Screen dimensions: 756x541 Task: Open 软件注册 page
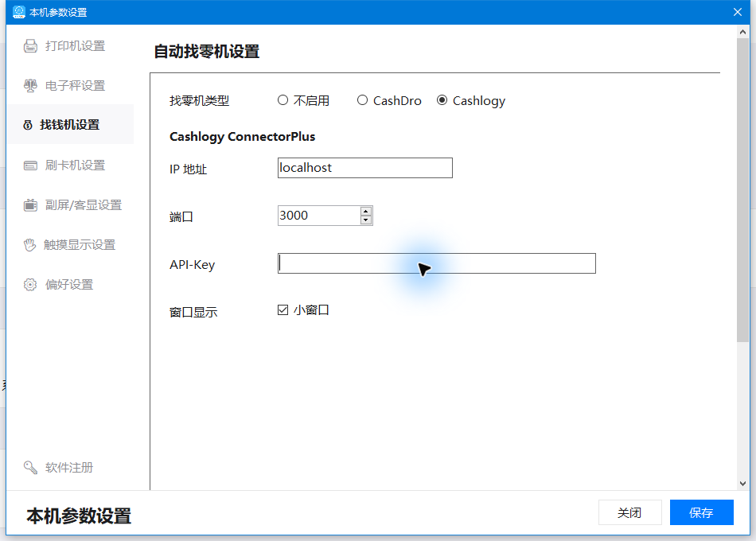[x=70, y=467]
